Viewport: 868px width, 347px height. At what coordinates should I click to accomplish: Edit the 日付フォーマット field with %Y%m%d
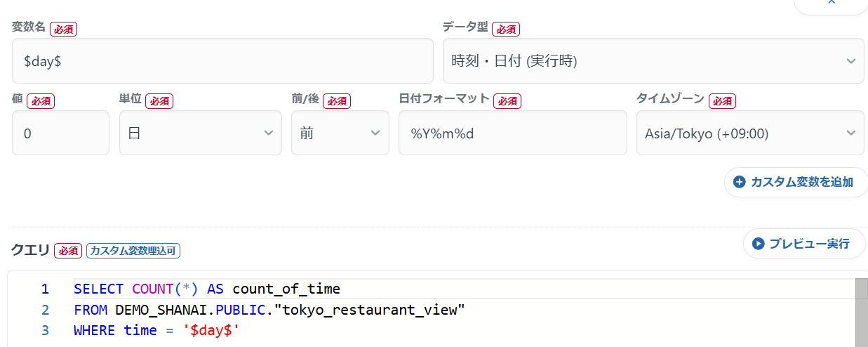point(512,133)
